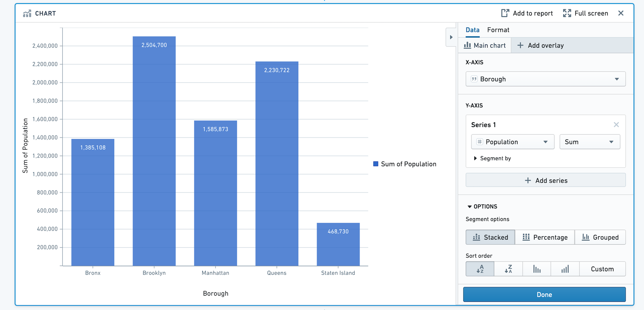Click the Add to report icon

(x=505, y=13)
